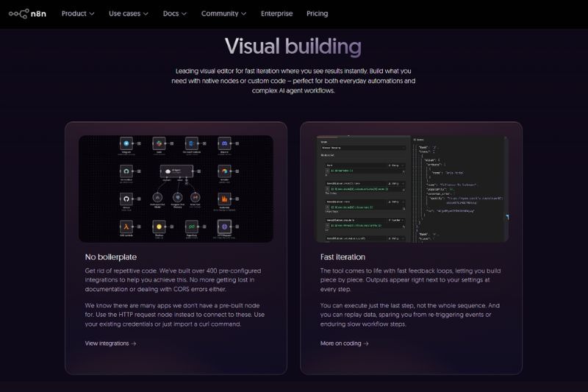Expand the Product dropdown menu

(78, 13)
